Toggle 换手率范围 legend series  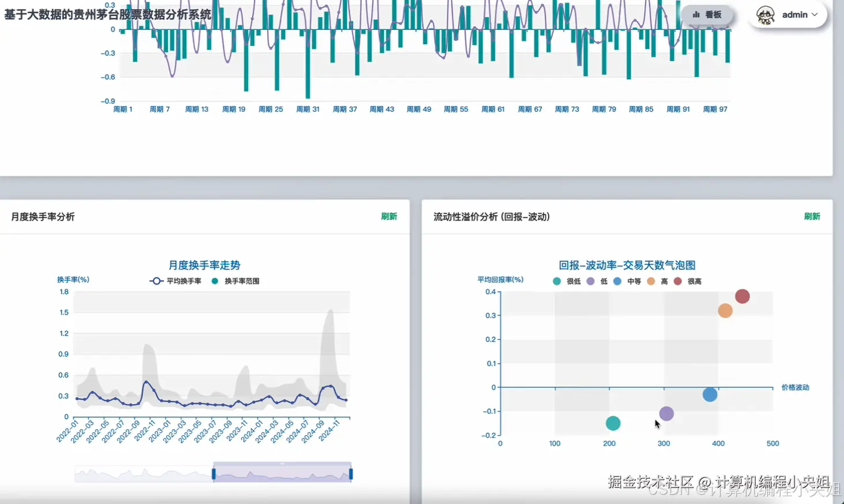(236, 281)
